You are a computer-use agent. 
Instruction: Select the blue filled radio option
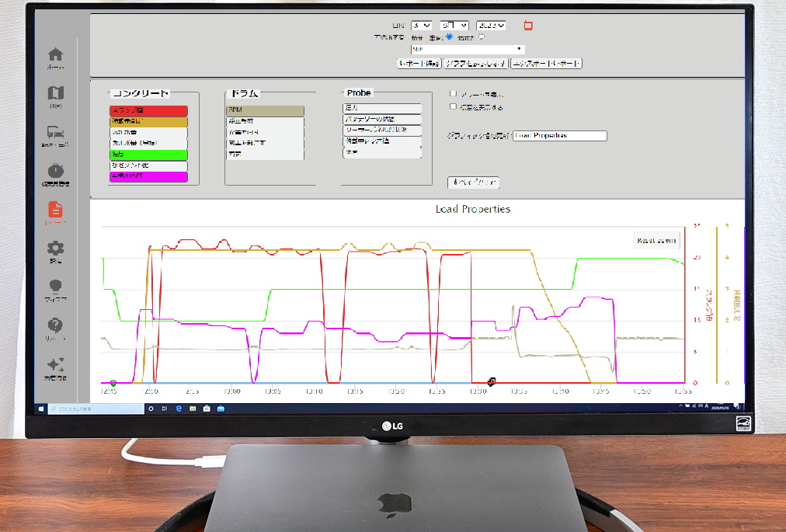point(449,37)
